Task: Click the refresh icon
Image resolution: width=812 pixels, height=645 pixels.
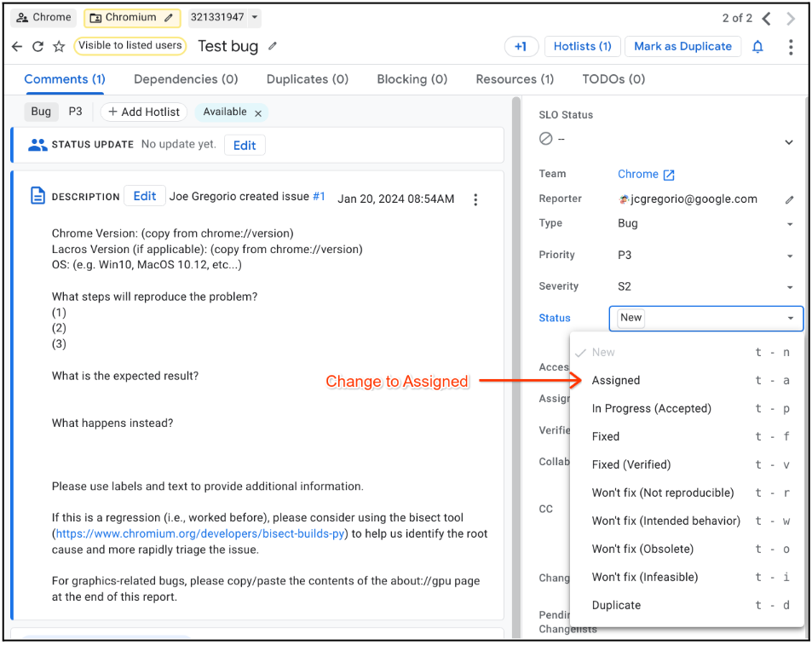Action: [37, 47]
